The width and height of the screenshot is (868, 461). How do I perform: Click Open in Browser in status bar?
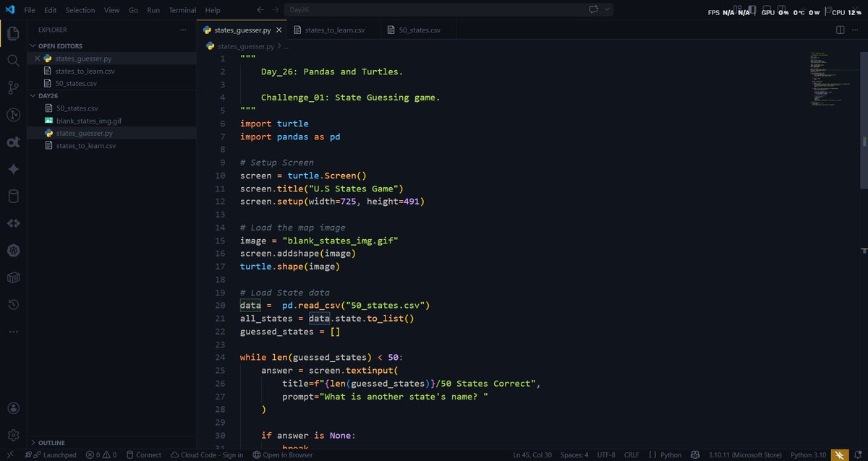tap(283, 454)
